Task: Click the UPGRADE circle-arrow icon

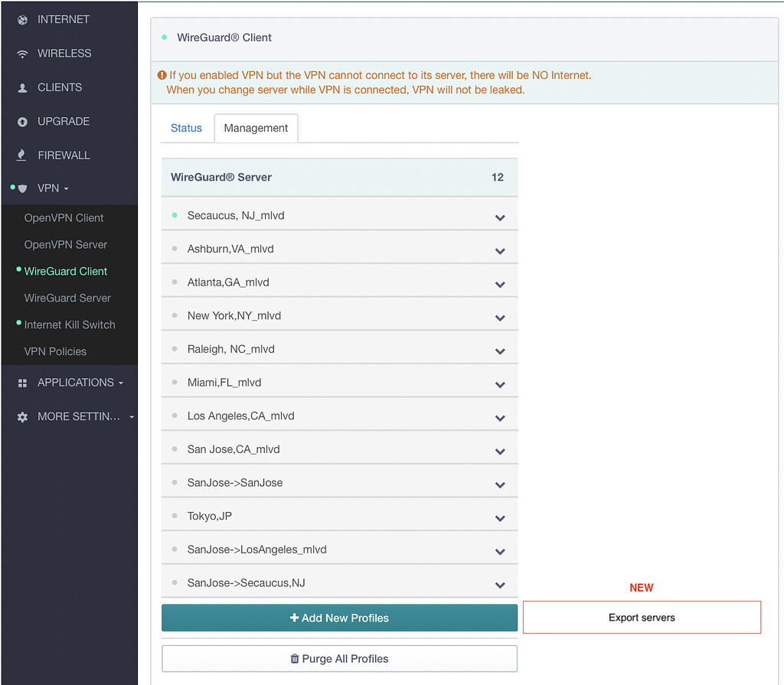Action: pos(23,121)
